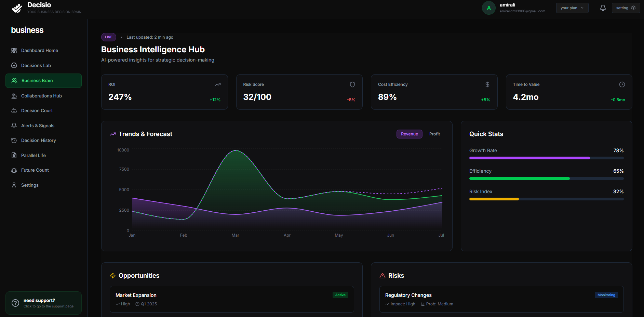This screenshot has width=644, height=317.
Task: Click the need support question mark icon
Action: point(15,303)
